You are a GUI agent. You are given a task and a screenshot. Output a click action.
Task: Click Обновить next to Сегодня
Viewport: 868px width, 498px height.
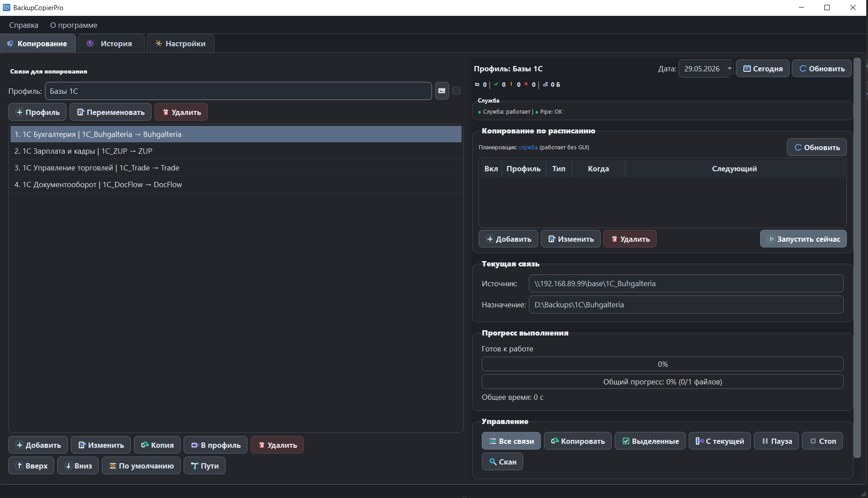822,69
